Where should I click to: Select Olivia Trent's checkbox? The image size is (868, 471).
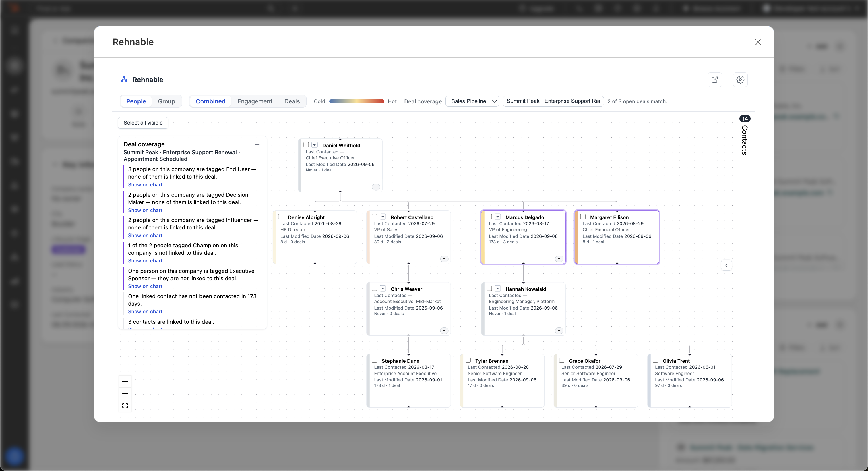click(x=655, y=360)
